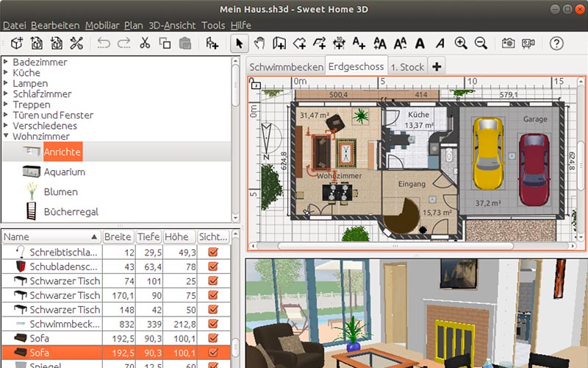Click the Create video camera icon
This screenshot has height=368, width=588.
coord(528,43)
